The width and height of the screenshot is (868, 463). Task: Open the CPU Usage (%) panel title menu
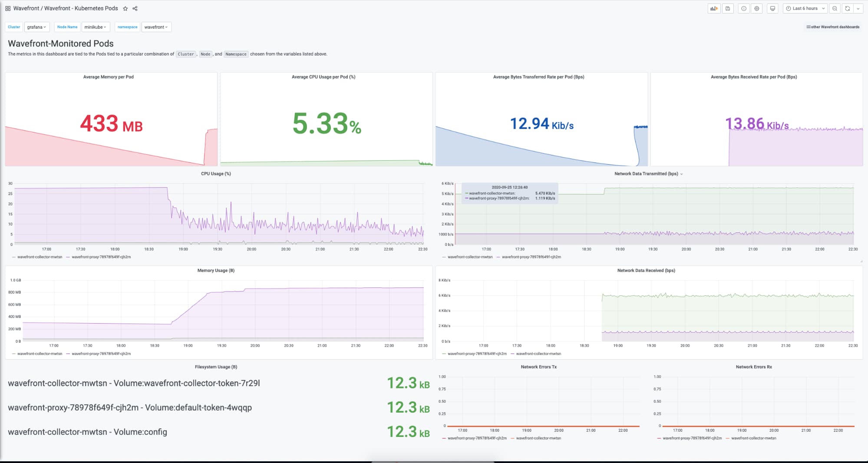[x=216, y=174]
